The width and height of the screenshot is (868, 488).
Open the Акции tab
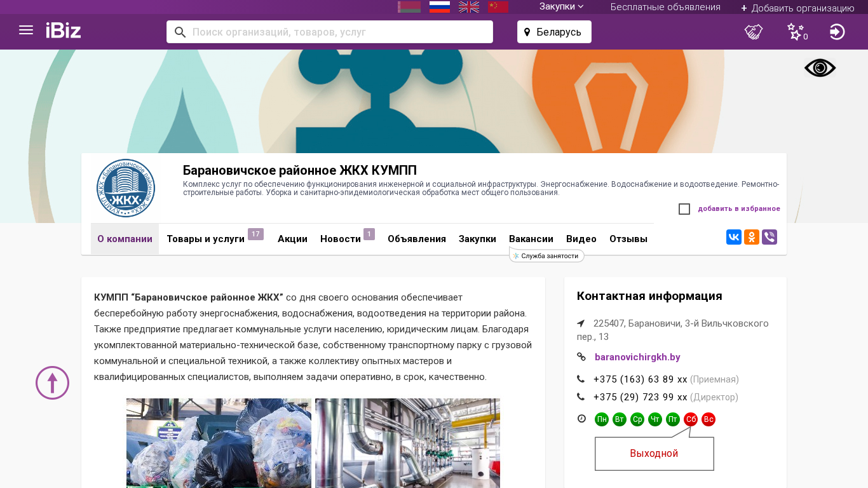(292, 239)
